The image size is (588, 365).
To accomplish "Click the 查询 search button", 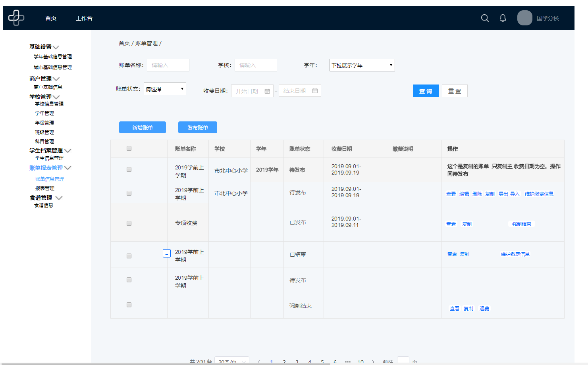I will pyautogui.click(x=426, y=91).
